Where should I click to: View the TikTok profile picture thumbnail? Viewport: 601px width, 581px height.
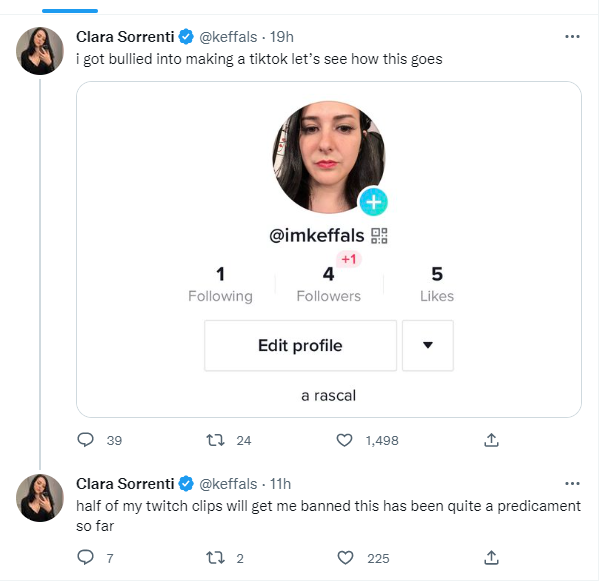(x=328, y=157)
